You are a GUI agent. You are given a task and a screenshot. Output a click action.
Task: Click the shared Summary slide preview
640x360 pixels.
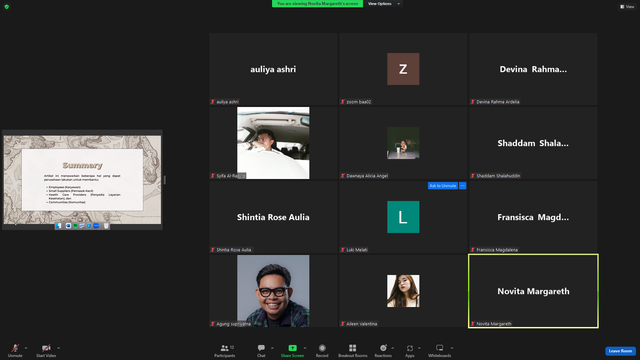pyautogui.click(x=82, y=180)
